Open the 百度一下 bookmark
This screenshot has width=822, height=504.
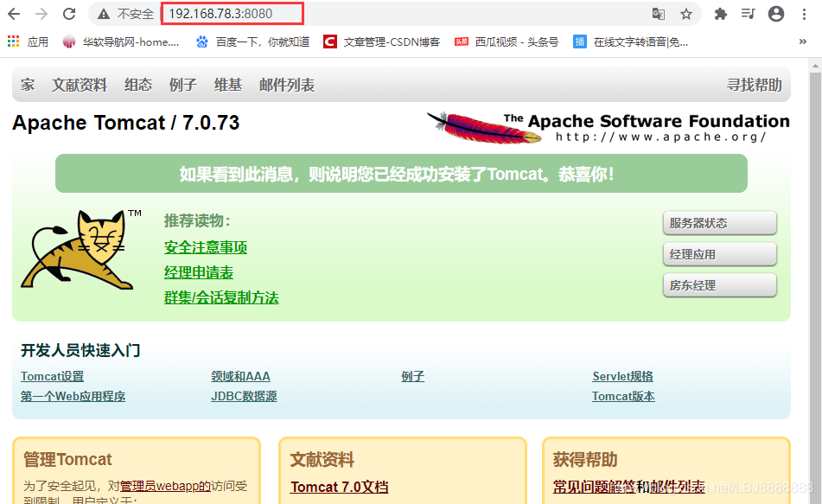pos(252,42)
